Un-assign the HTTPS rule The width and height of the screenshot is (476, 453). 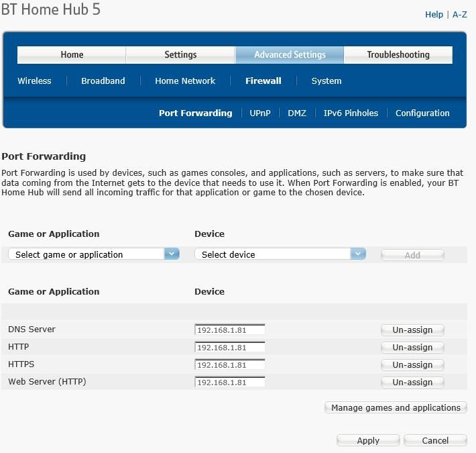tap(412, 364)
